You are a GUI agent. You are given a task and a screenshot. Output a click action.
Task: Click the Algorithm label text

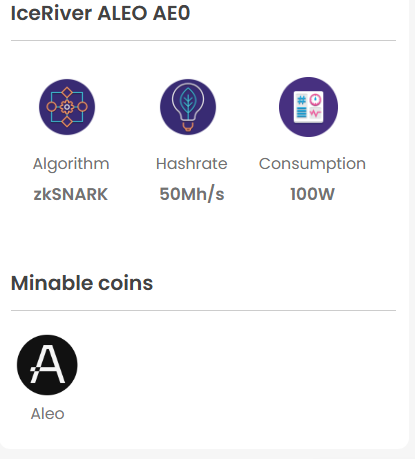[71, 164]
